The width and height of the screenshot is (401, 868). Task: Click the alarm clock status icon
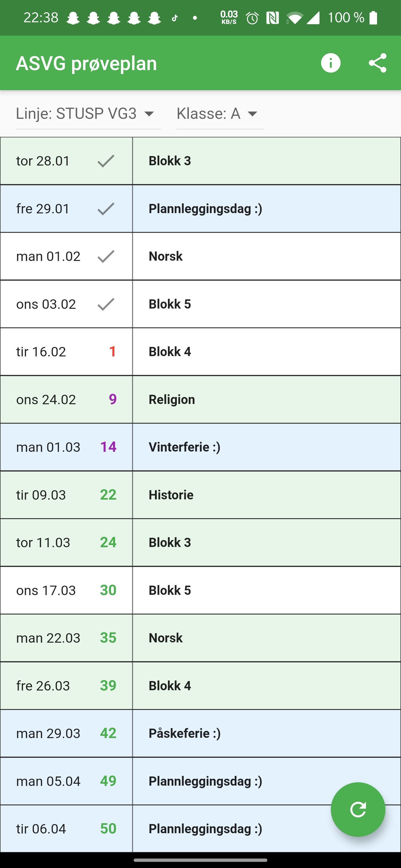[x=252, y=17]
